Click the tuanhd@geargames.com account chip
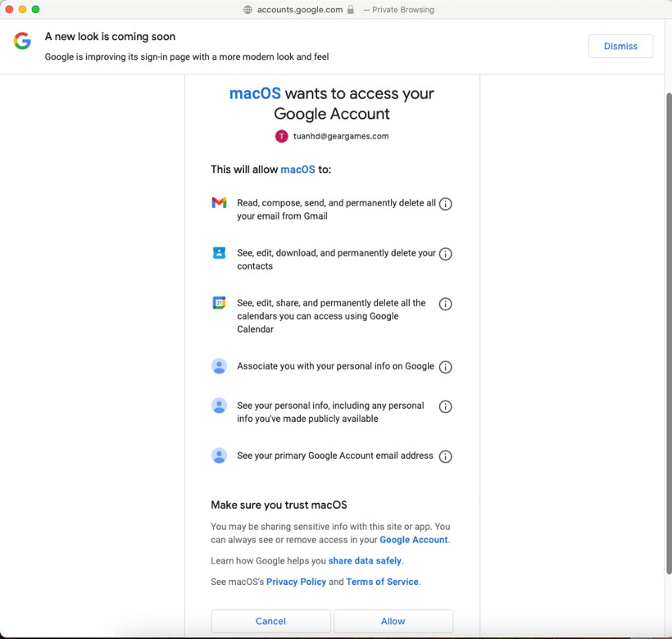 [332, 136]
